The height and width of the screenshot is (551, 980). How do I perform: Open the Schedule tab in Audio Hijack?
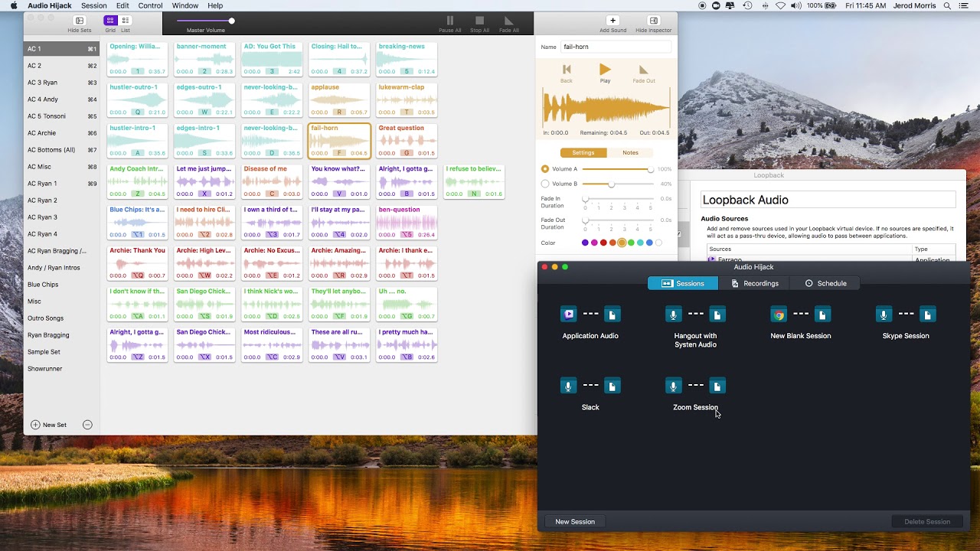pos(825,283)
